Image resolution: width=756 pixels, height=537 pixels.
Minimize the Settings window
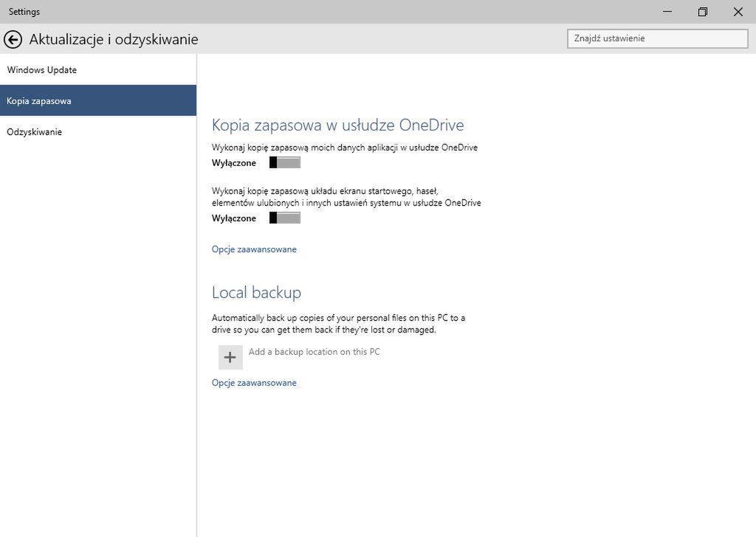tap(667, 12)
